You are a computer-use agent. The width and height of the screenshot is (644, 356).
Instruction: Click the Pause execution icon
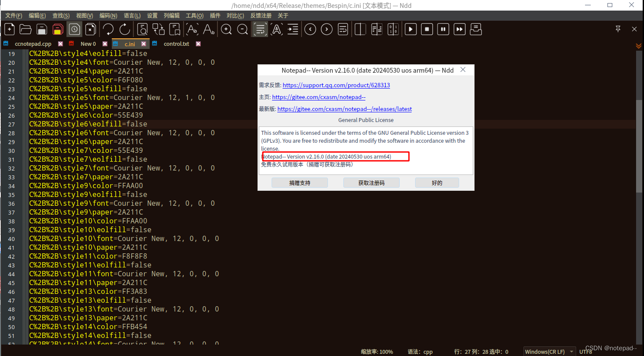(443, 29)
